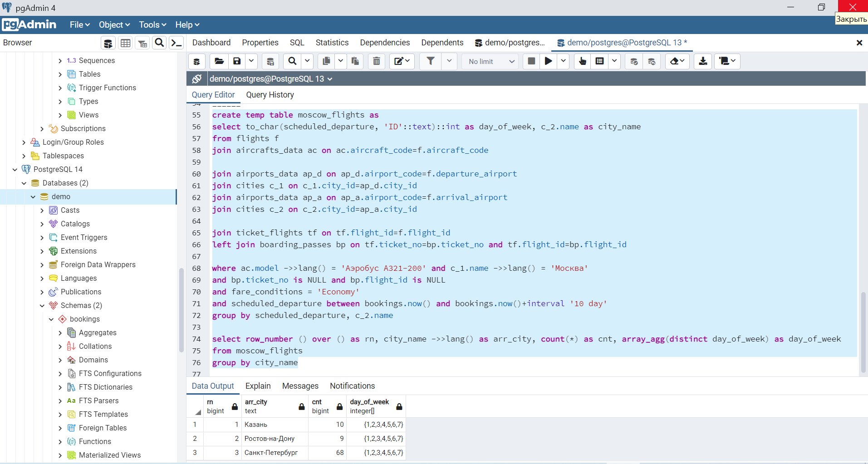Expand execute options dropdown
Image resolution: width=868 pixels, height=464 pixels.
pos(563,61)
